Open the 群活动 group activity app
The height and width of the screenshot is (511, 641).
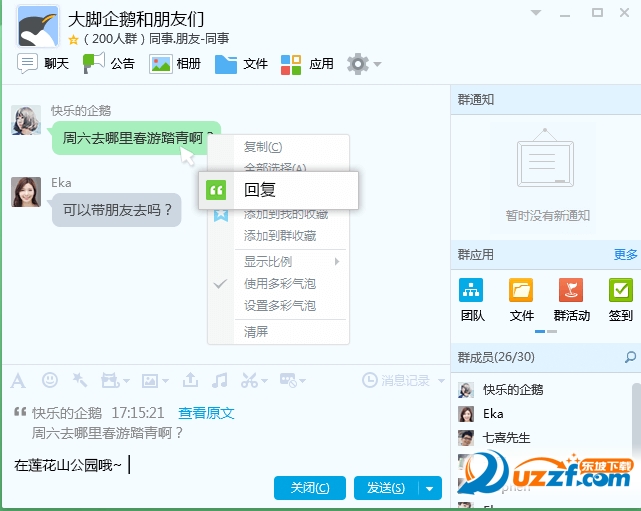tap(571, 299)
